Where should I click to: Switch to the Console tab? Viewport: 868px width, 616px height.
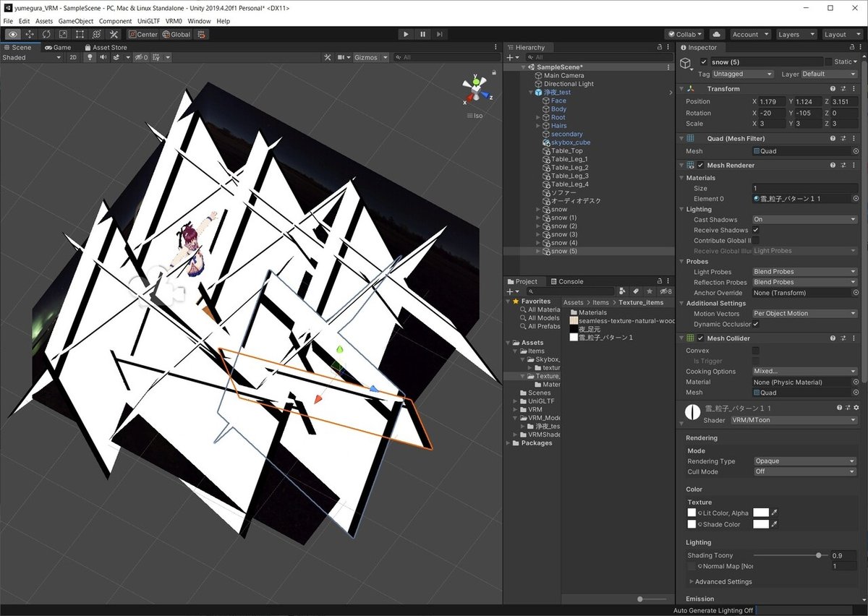pos(566,281)
